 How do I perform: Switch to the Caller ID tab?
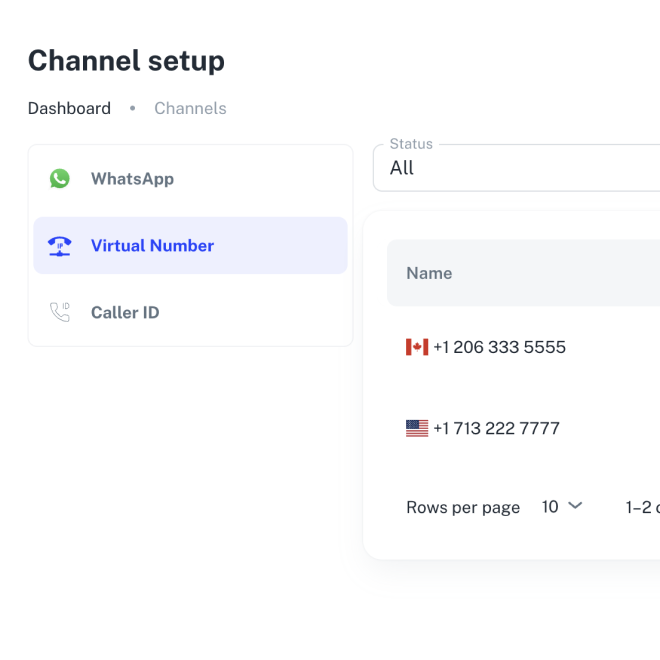(190, 312)
